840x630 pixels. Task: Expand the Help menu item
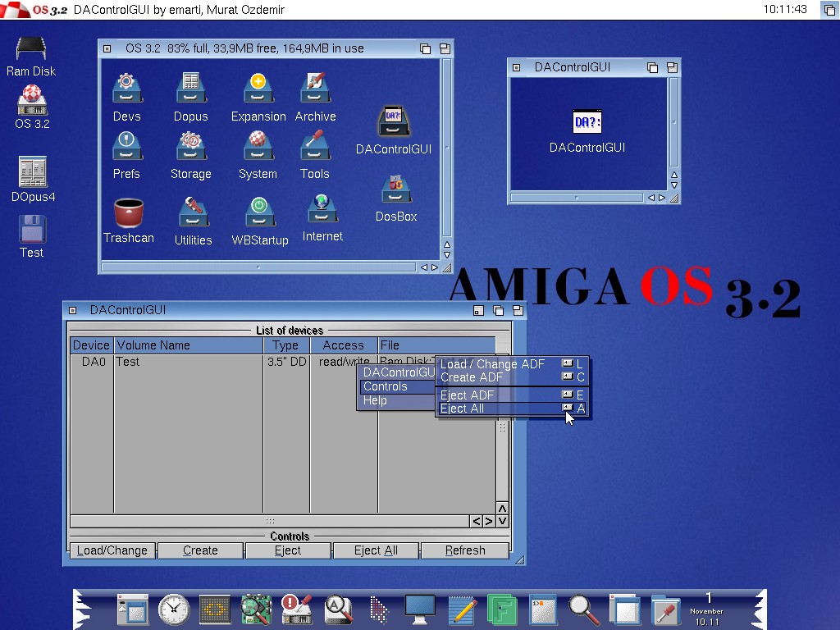tap(376, 400)
